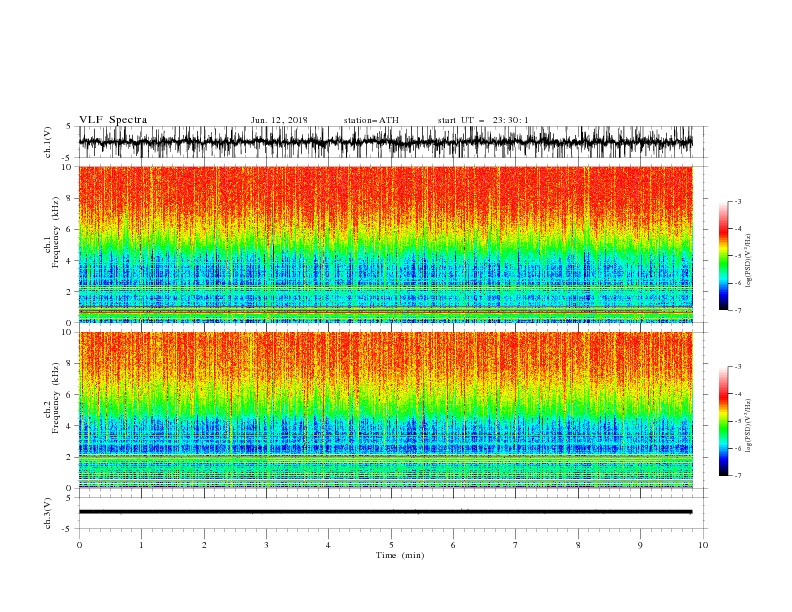The image size is (792, 612).
Task: Click the time axis tick label "4"
Action: [x=329, y=545]
